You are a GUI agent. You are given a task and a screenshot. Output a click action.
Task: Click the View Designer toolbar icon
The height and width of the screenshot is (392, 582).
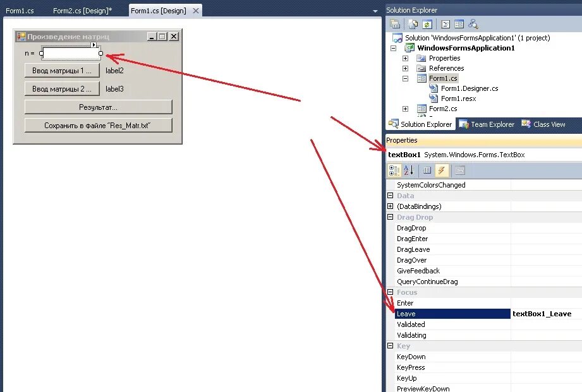click(459, 24)
